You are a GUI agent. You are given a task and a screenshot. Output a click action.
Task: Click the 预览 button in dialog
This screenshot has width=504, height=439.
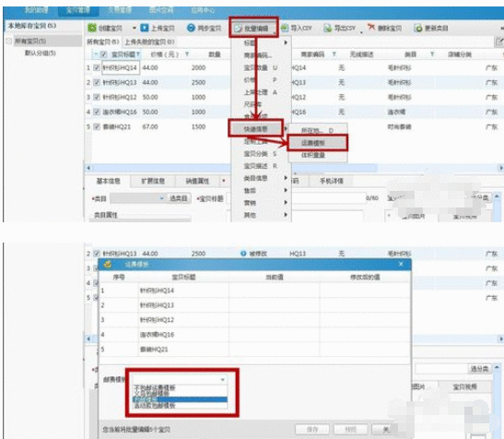click(x=351, y=430)
